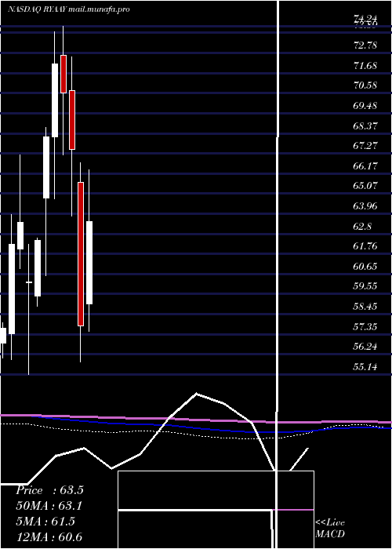Click the 12MA : 60.6 readout

tap(49, 537)
